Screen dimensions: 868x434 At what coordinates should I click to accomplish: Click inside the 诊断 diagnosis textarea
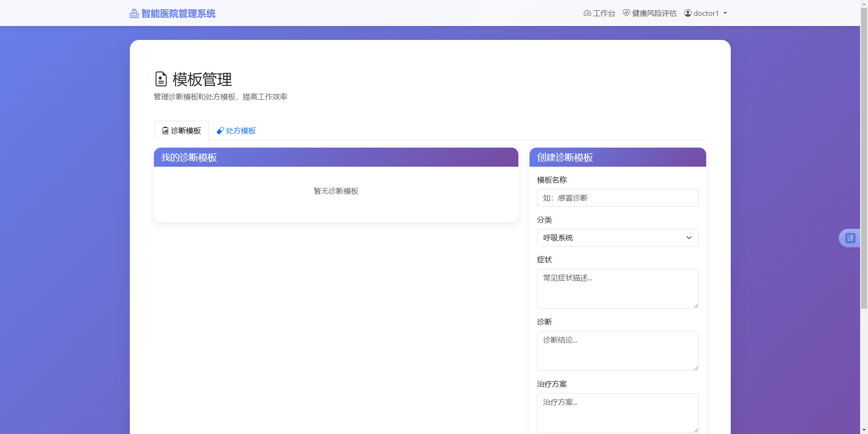(617, 350)
